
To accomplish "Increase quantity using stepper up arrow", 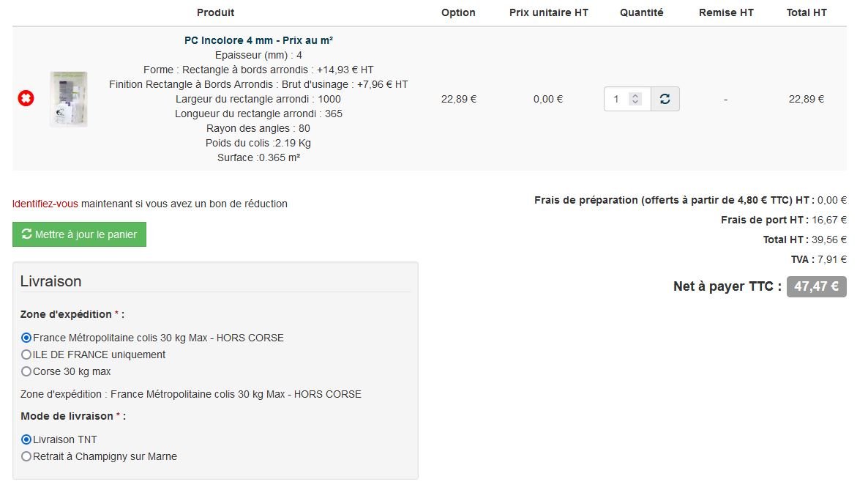I will click(x=635, y=95).
